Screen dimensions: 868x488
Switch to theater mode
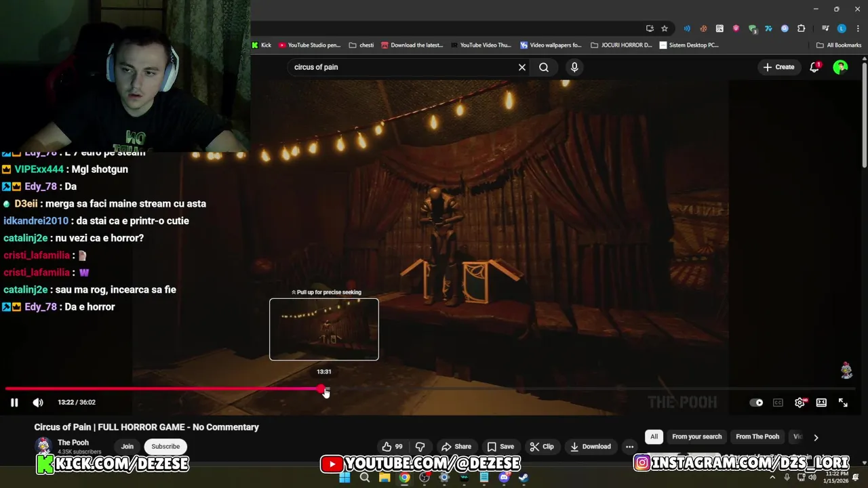click(x=821, y=403)
